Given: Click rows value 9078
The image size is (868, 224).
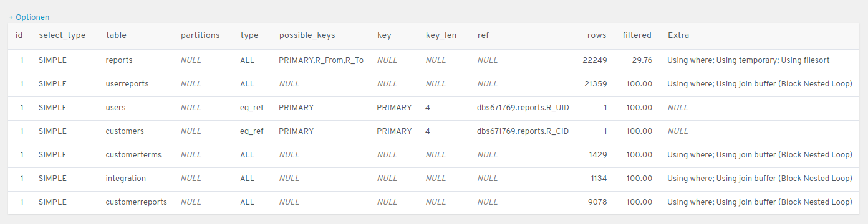Looking at the screenshot, I should 597,202.
